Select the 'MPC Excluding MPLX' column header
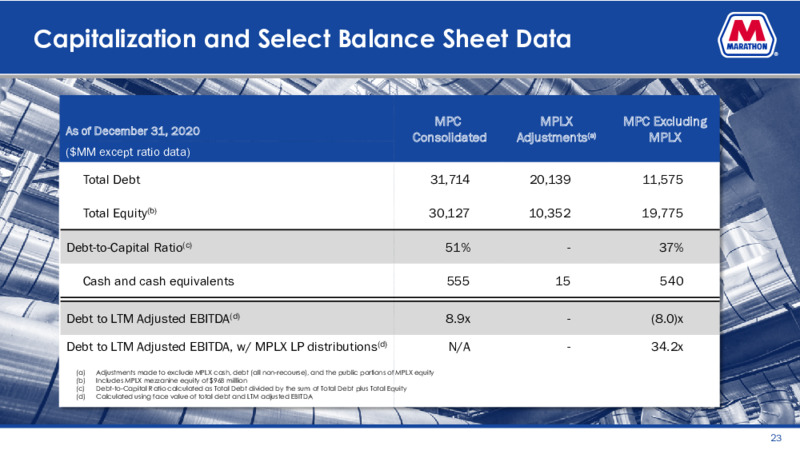 pyautogui.click(x=665, y=130)
